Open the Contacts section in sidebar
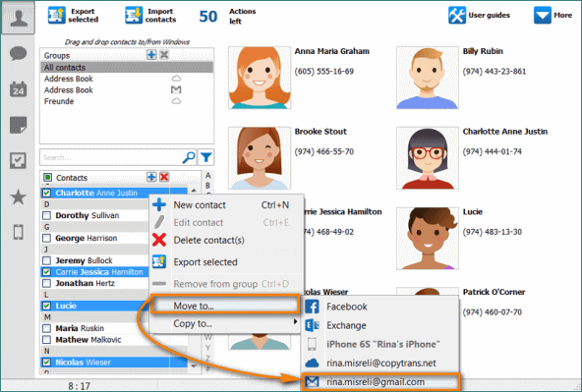 (18, 18)
